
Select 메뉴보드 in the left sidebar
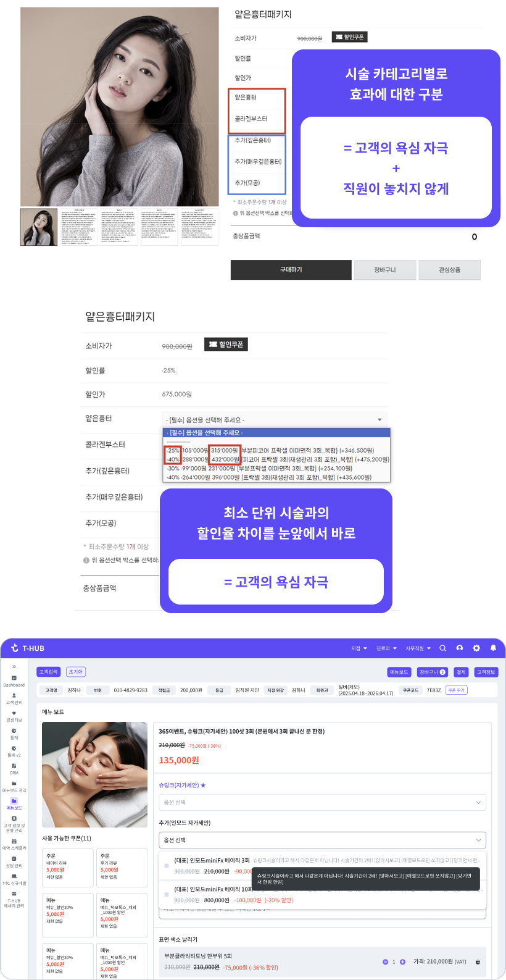click(x=14, y=804)
